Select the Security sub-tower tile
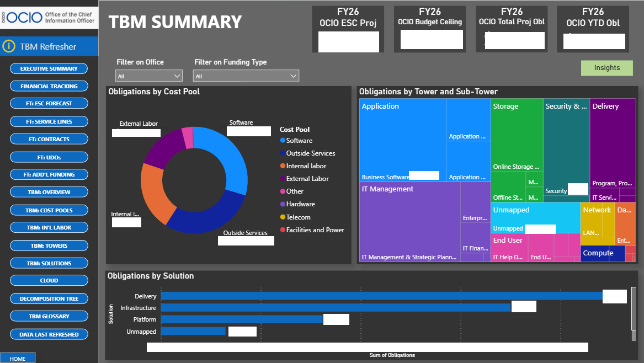The width and height of the screenshot is (644, 363). pos(566,147)
